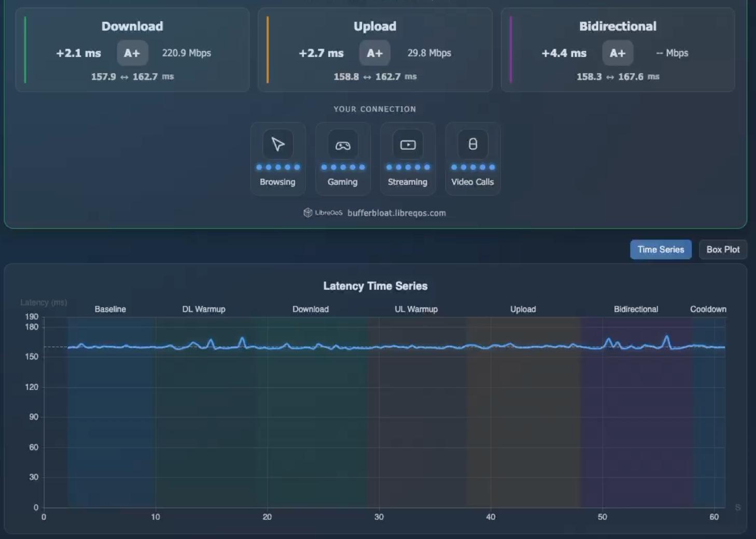Click the Cooldown phase label
This screenshot has width=756, height=539.
708,309
